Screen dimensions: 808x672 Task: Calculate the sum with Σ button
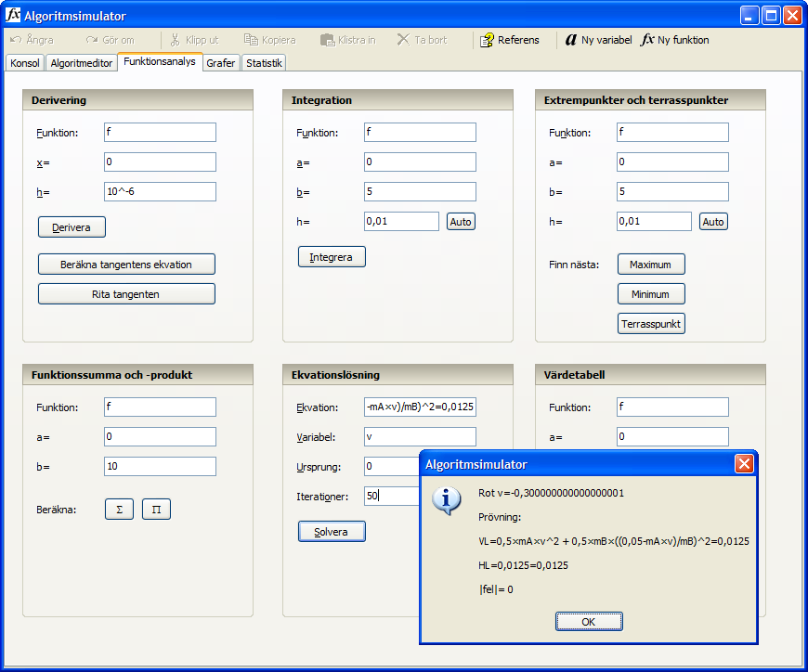(x=120, y=510)
